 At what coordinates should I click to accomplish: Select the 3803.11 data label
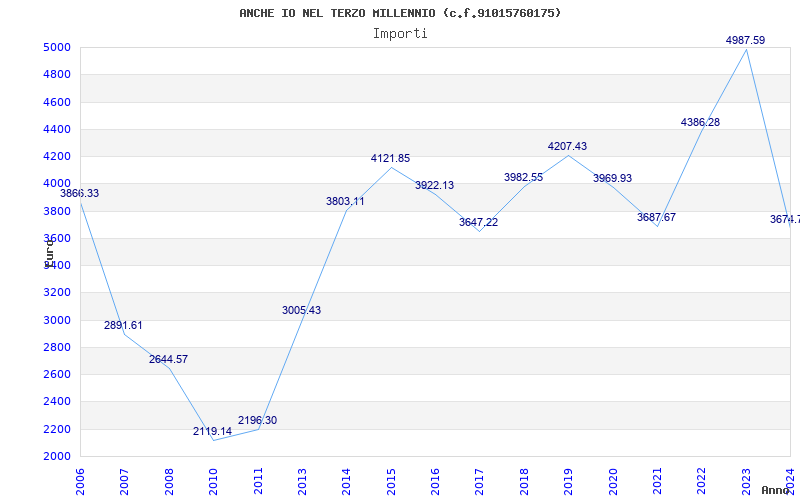345,202
